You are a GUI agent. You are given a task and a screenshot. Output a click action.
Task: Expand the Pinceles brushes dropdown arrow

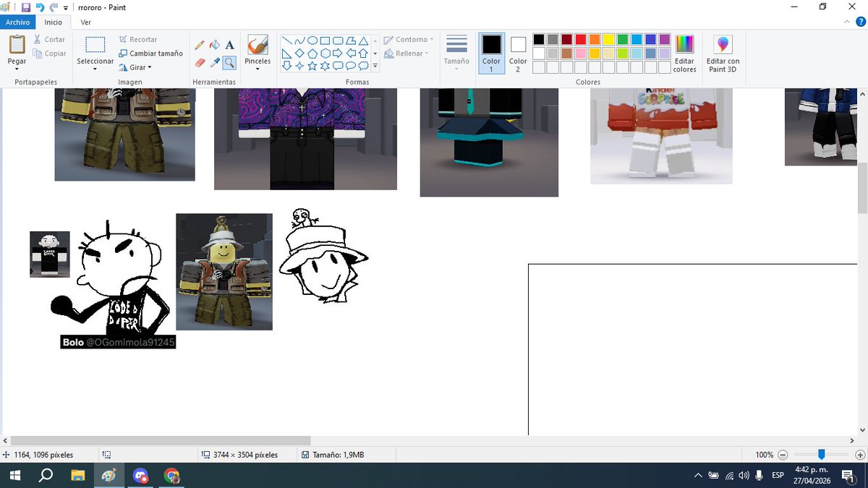[x=258, y=69]
